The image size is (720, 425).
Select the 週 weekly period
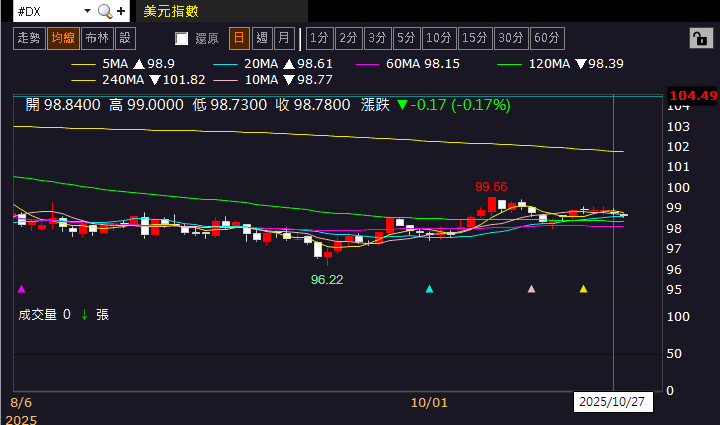pos(262,38)
